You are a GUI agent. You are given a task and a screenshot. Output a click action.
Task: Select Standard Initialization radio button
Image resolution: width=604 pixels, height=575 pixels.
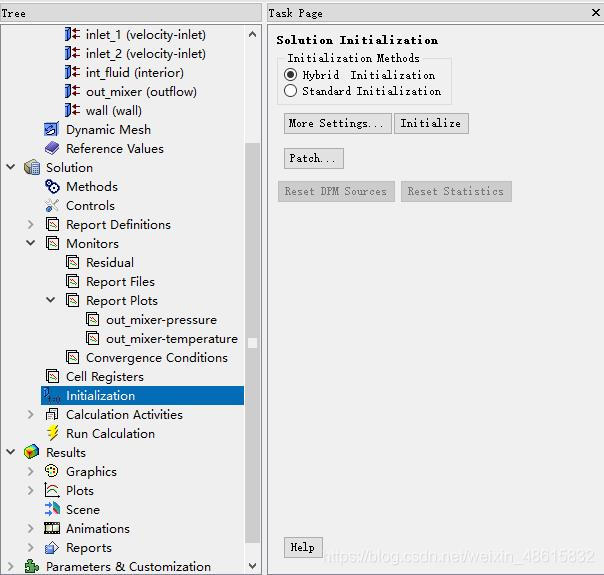pos(291,91)
